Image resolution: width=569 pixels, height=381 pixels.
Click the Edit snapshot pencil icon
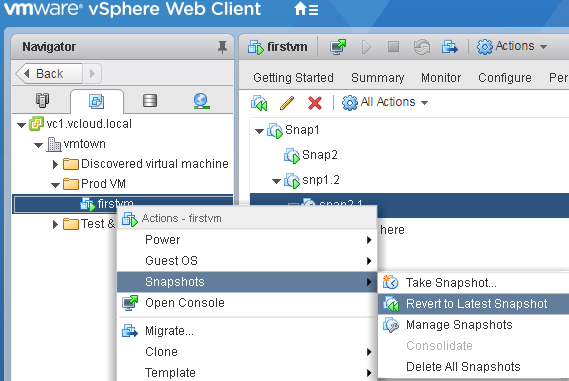287,103
